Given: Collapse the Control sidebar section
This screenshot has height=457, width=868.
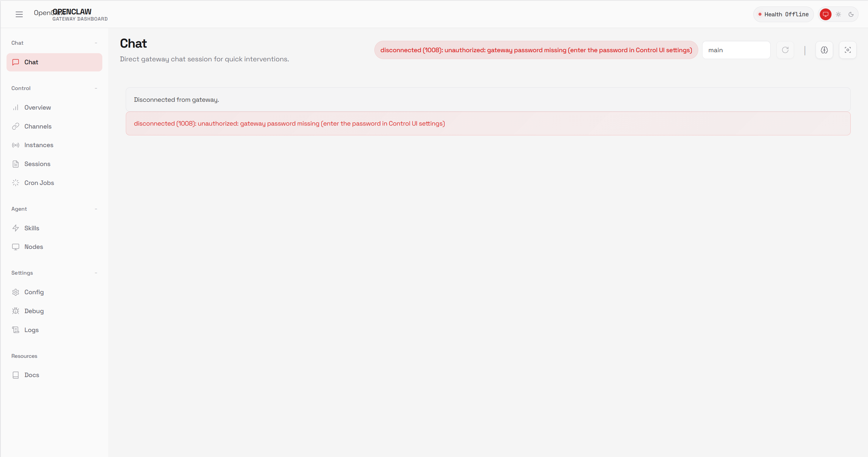Looking at the screenshot, I should point(96,88).
